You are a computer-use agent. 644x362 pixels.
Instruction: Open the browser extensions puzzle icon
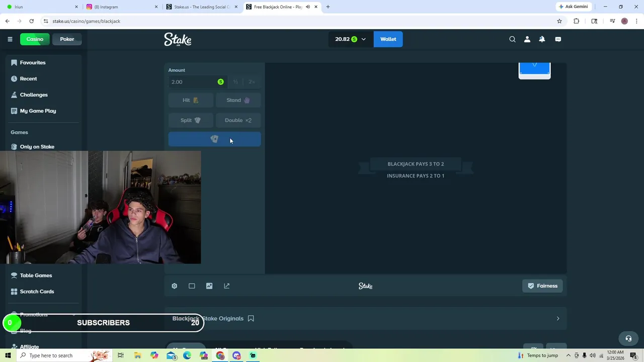(577, 21)
